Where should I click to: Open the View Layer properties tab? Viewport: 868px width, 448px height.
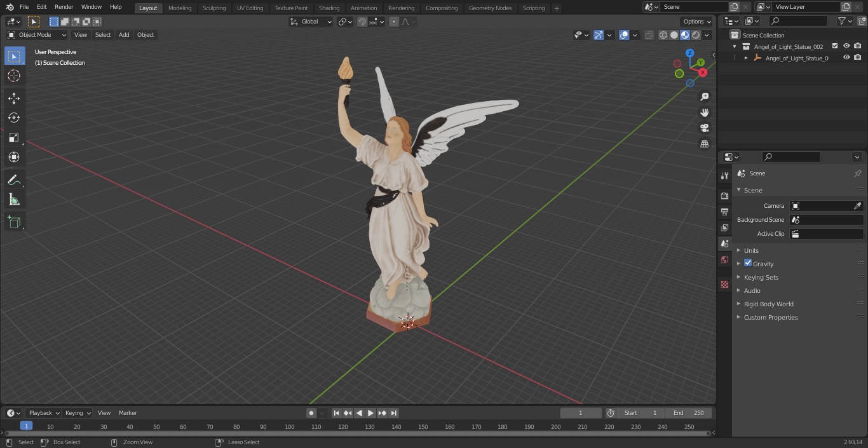pyautogui.click(x=724, y=227)
